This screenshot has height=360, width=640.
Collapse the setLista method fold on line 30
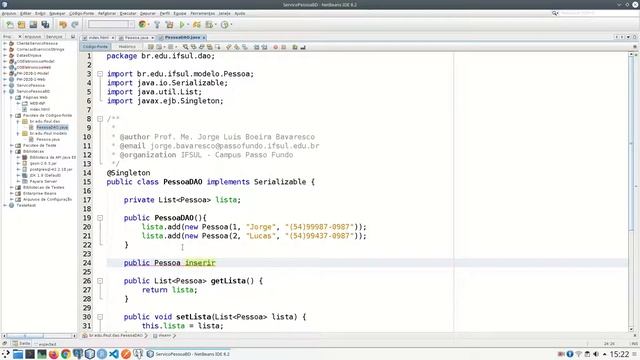tap(100, 317)
